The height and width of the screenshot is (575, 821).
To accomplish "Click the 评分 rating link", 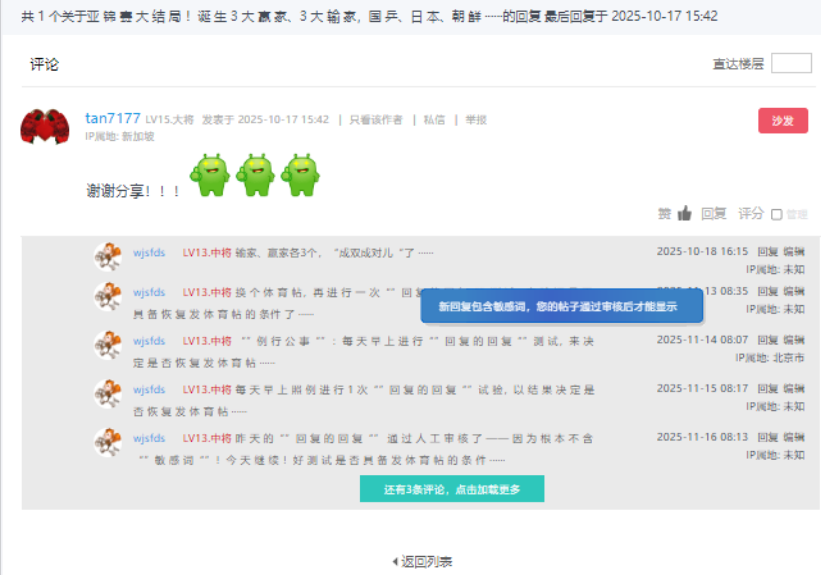I will coord(750,213).
